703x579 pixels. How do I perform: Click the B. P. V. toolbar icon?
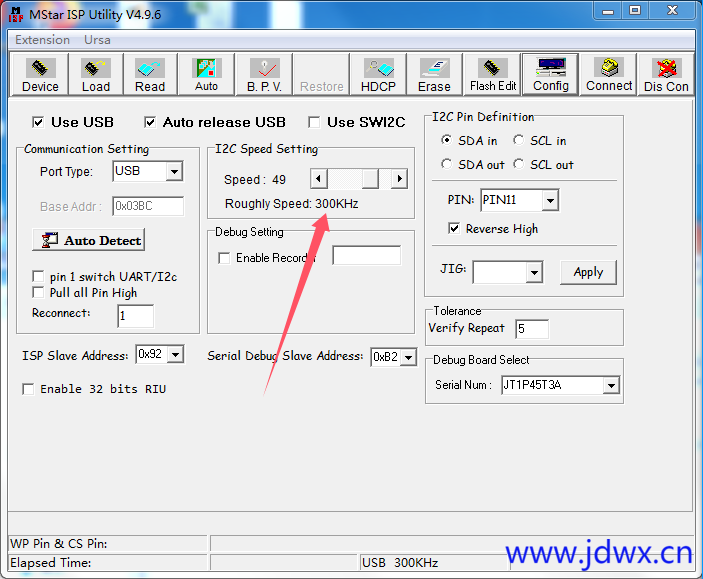264,74
